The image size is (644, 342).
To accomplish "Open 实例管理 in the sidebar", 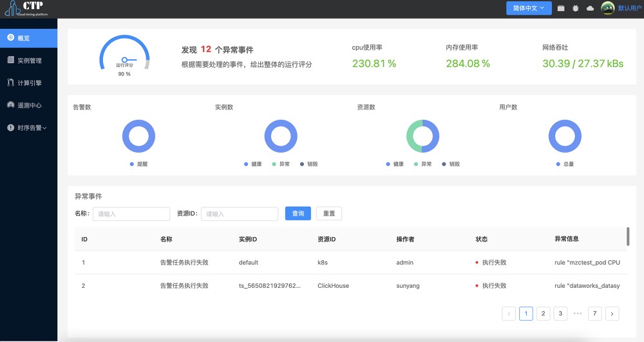I will (29, 61).
